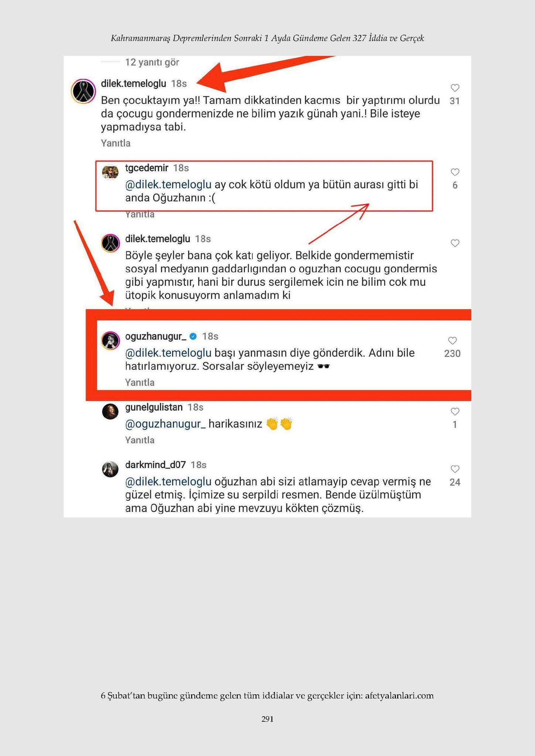Expand '12 yanıtı gör' replies
This screenshot has width=535, height=756.
(152, 62)
